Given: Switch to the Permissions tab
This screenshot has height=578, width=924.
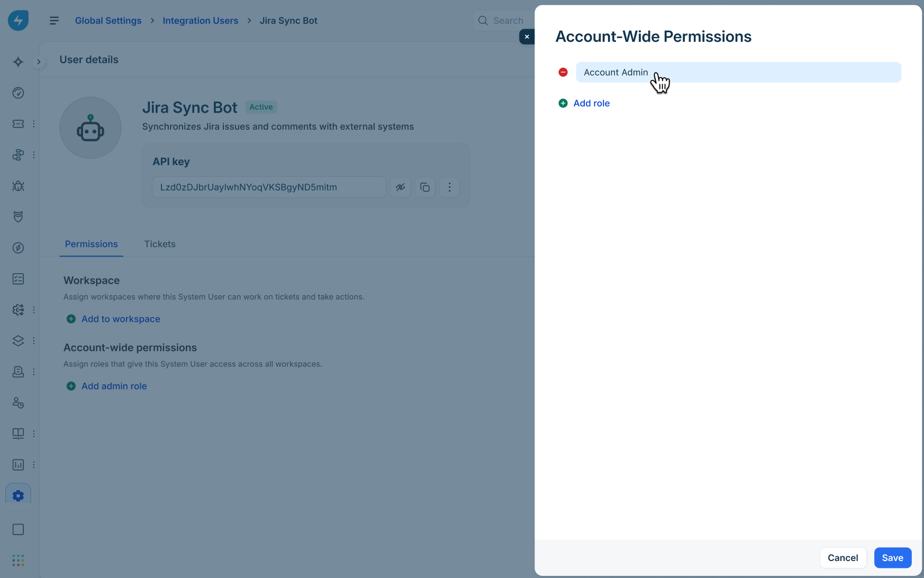Looking at the screenshot, I should click(92, 244).
